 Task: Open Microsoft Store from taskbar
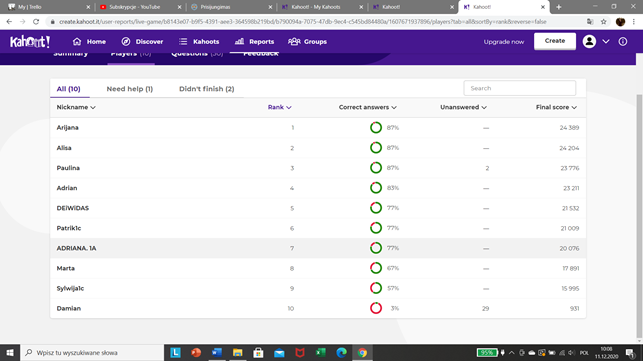pos(258,352)
